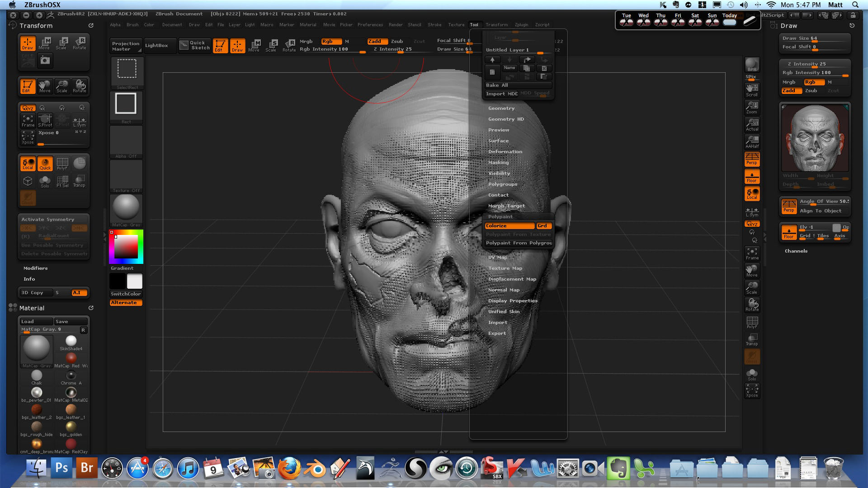Viewport: 868px width, 488px height.
Task: Click the Frame icon in right shelf
Action: tap(752, 253)
